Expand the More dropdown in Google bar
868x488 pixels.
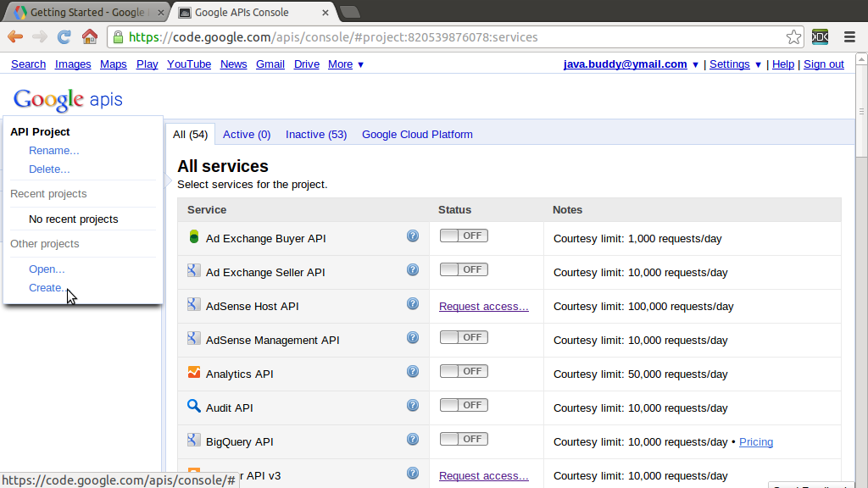(346, 64)
